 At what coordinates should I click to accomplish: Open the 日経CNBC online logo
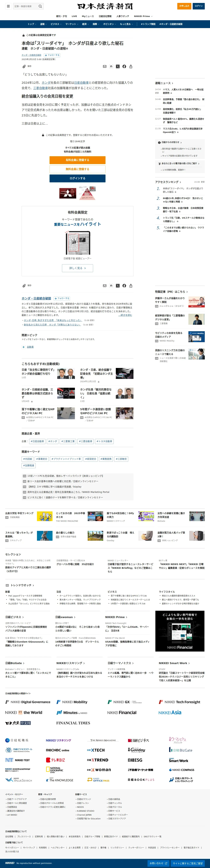coord(57,750)
